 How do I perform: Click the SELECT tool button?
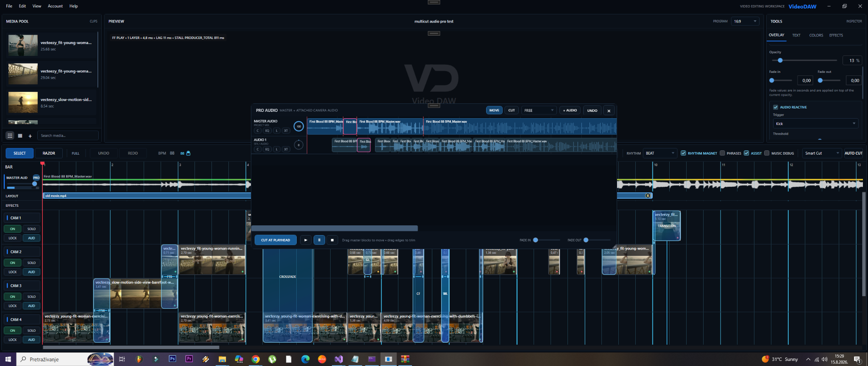(19, 153)
